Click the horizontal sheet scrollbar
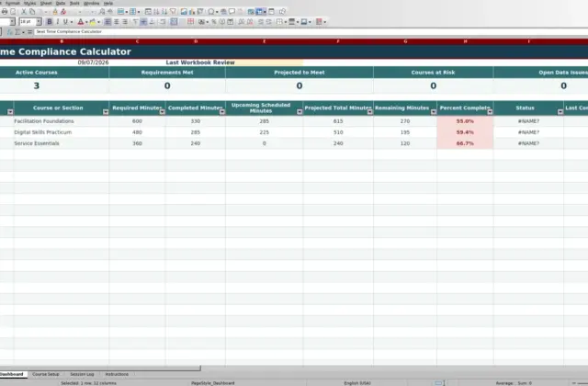Screen dimensions: 588x386 [100, 368]
